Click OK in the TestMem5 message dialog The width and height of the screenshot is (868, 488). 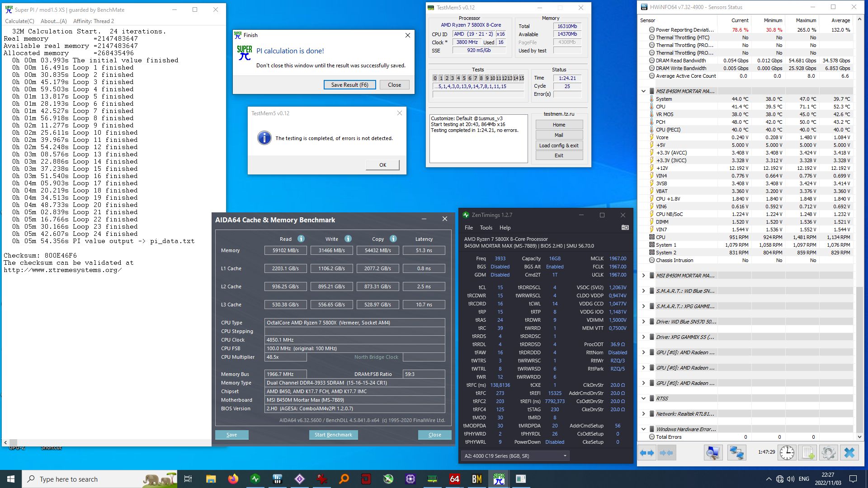[382, 165]
